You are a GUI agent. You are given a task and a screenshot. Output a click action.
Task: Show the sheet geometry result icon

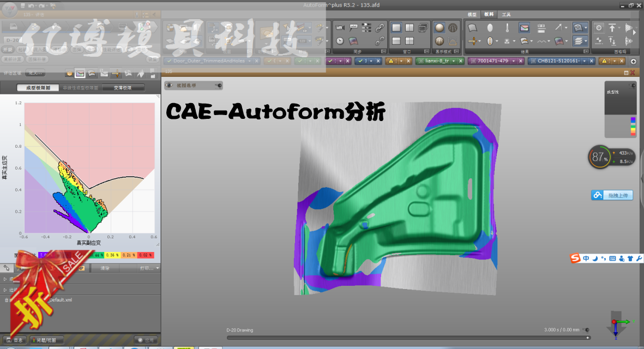pos(472,27)
